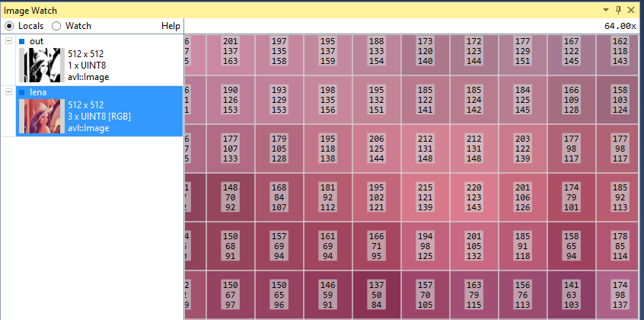This screenshot has width=644, height=320.
Task: Open the window position dropdown arrow
Action: (605, 10)
